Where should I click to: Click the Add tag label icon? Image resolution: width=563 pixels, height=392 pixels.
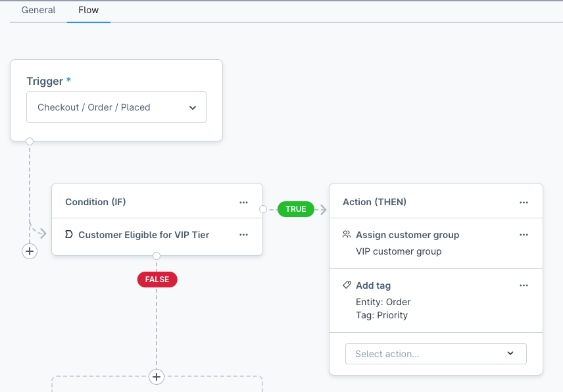click(347, 285)
